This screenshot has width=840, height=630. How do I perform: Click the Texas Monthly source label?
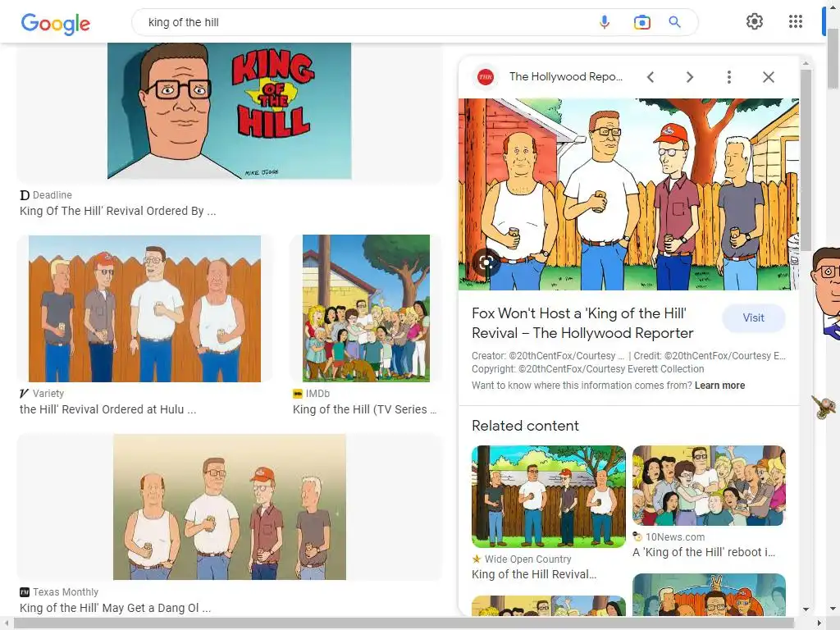[x=66, y=592]
